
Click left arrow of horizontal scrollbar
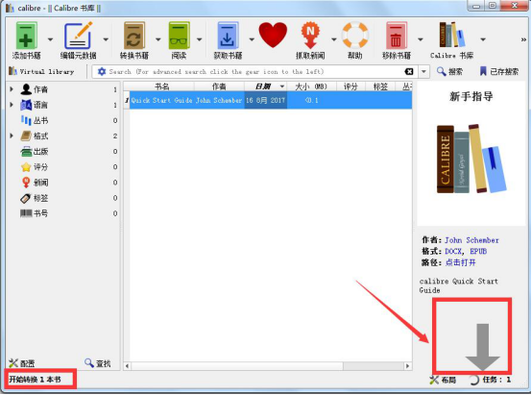tap(127, 366)
